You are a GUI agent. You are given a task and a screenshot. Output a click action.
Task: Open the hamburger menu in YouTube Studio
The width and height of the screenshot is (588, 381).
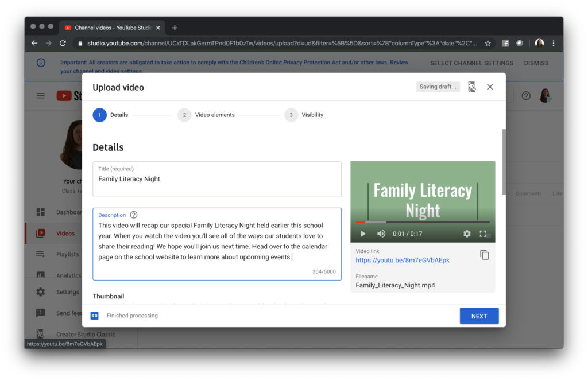(41, 96)
